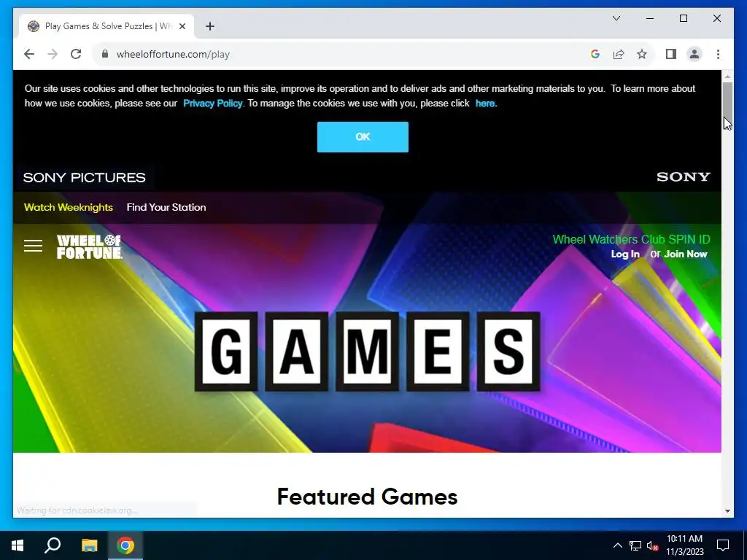Open a new tab with plus button
The width and height of the screenshot is (747, 560).
(x=210, y=26)
